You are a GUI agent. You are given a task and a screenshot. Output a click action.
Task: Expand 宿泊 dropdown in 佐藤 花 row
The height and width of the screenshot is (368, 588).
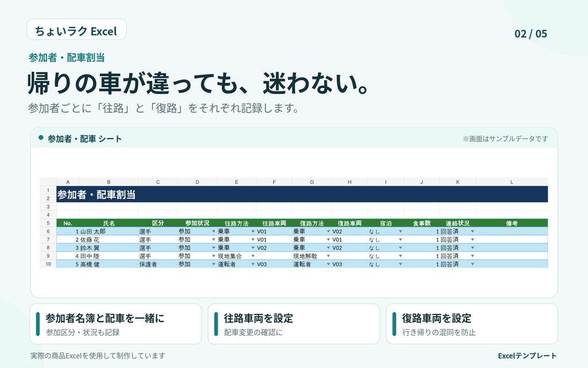pyautogui.click(x=400, y=240)
